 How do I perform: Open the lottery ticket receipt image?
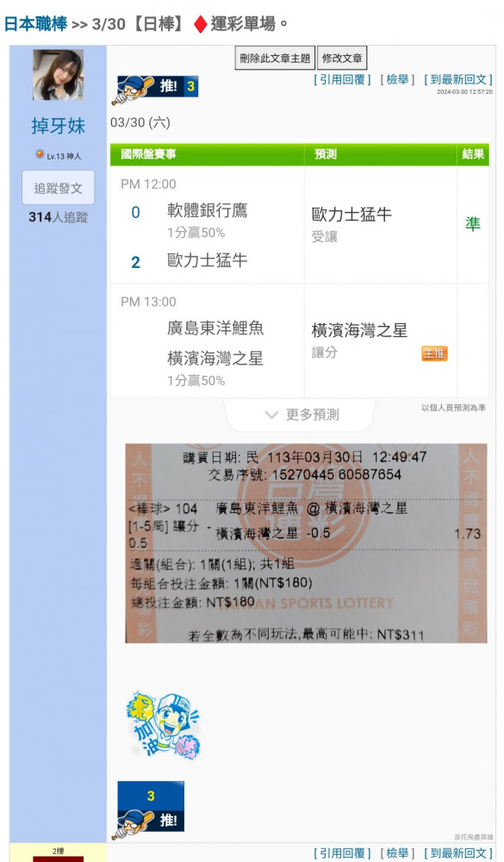point(306,543)
